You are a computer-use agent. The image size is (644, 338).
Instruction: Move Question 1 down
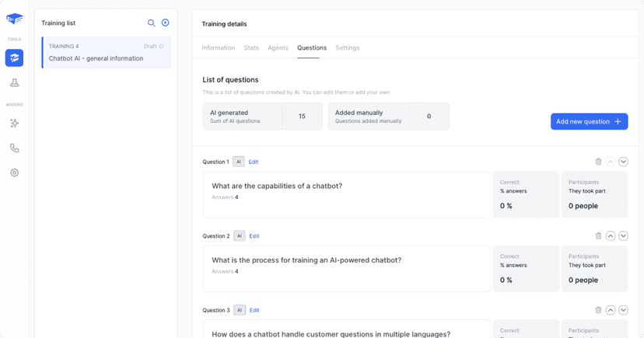623,162
